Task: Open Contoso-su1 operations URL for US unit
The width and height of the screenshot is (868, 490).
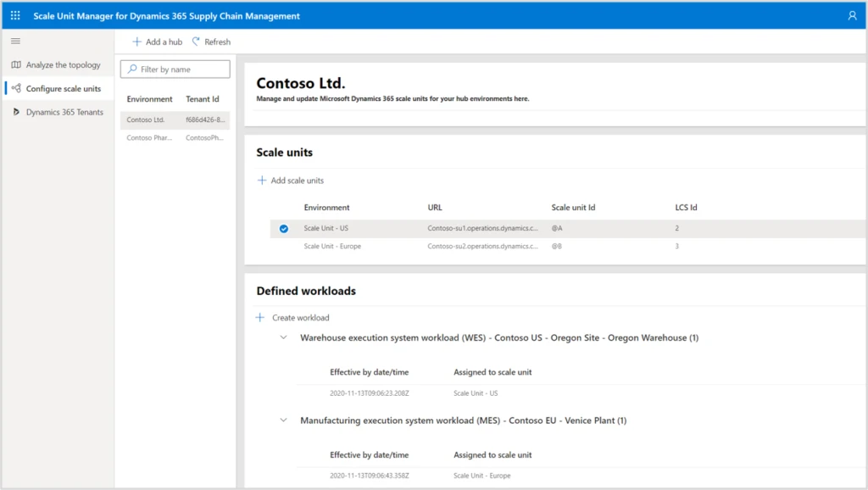Action: point(482,228)
